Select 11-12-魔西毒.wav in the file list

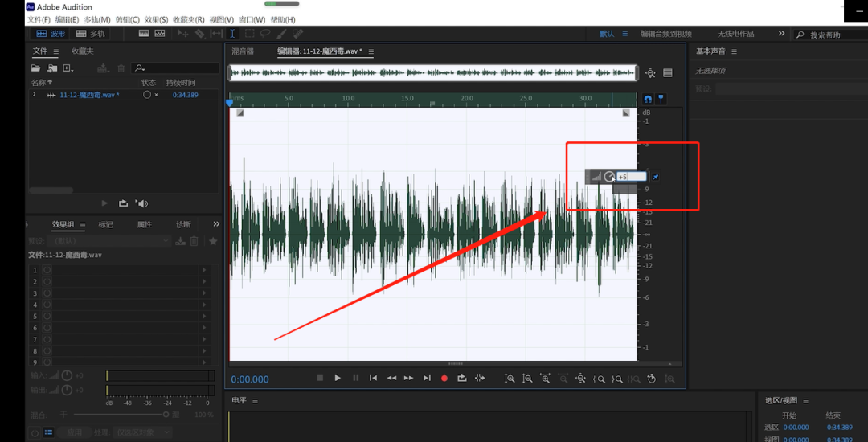point(88,95)
